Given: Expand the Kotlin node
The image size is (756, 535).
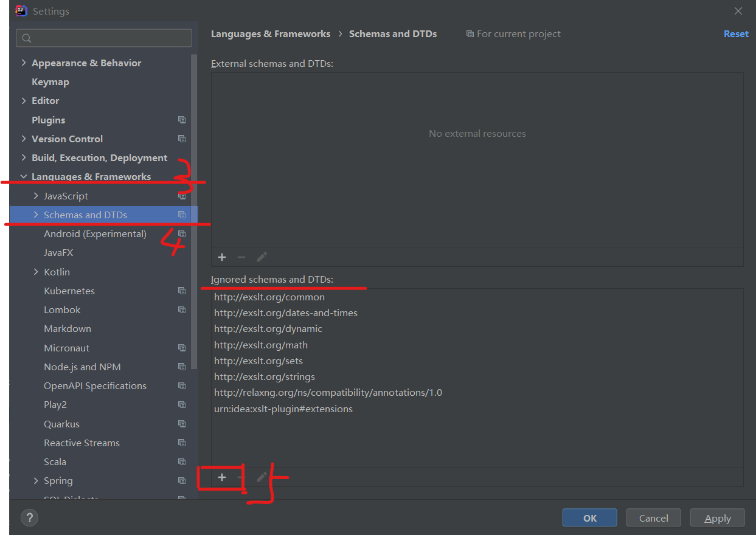Looking at the screenshot, I should (x=36, y=272).
